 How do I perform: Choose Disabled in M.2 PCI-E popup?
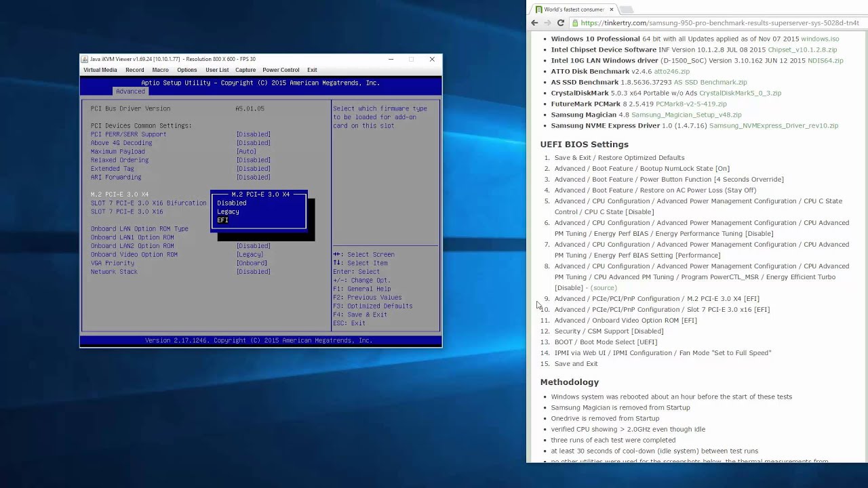[x=232, y=203]
